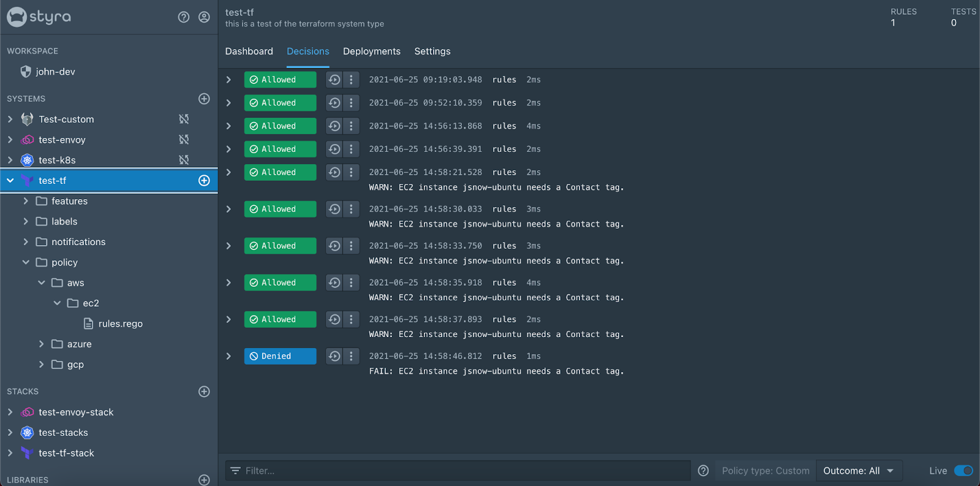Open the Outcome: All dropdown
980x486 pixels.
859,471
